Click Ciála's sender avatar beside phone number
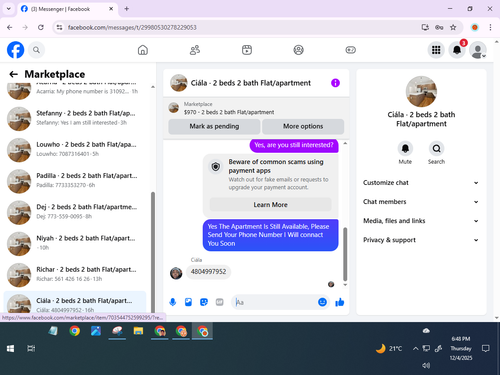Screen dimensions: 500x375 click(176, 273)
